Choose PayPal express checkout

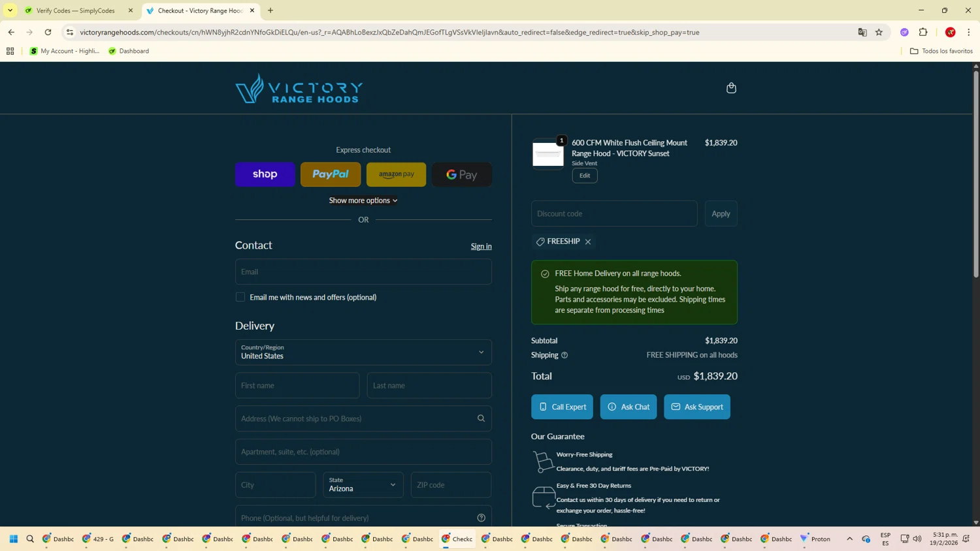click(331, 174)
